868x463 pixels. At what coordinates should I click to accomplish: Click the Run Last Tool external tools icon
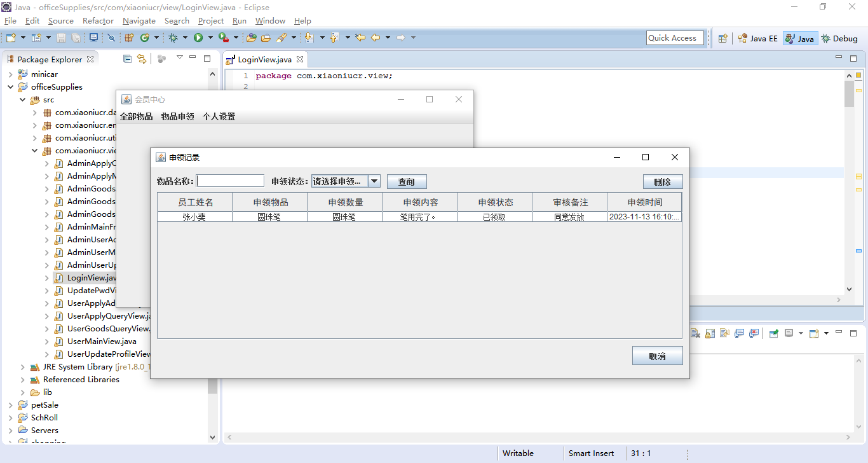tap(223, 38)
